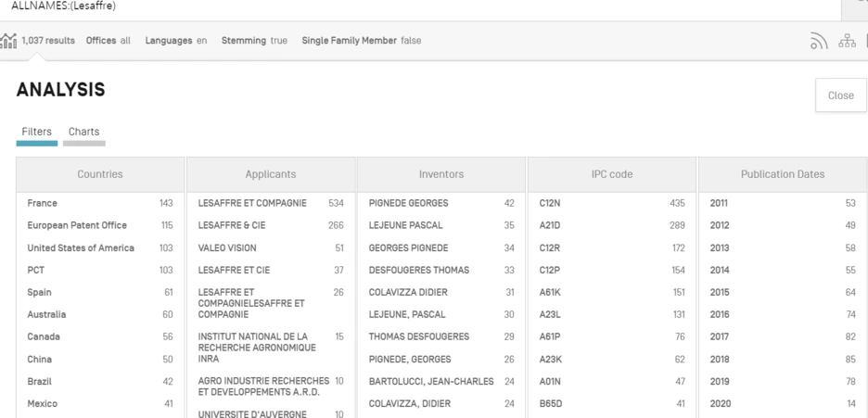The width and height of the screenshot is (868, 418).
Task: Open the analysis chart icon beside results count
Action: (8, 41)
